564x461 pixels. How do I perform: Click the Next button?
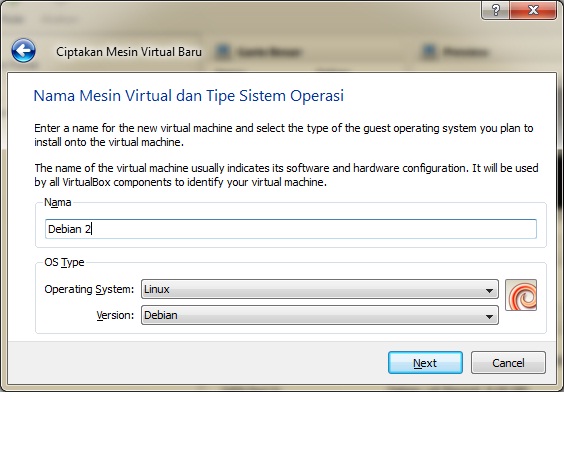click(x=425, y=362)
